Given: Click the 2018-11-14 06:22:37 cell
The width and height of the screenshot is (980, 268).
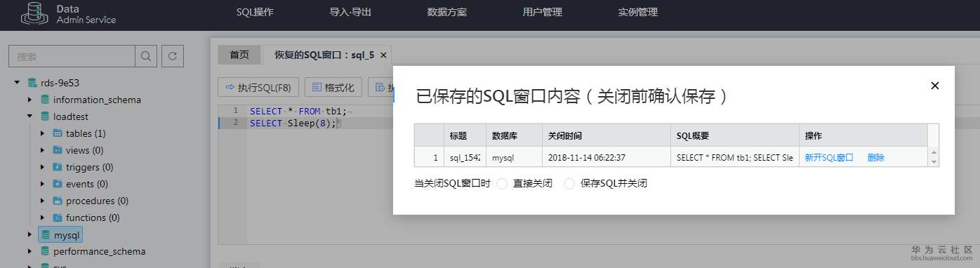Looking at the screenshot, I should 606,157.
